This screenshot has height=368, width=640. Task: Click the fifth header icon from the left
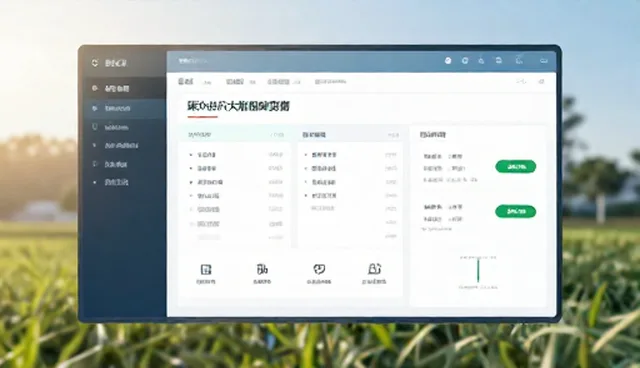pos(519,60)
